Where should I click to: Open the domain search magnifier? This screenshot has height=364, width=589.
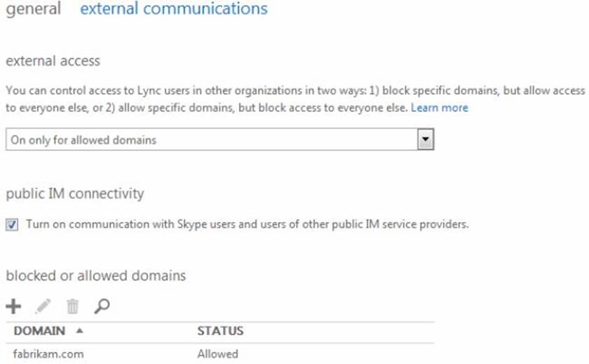pos(102,306)
